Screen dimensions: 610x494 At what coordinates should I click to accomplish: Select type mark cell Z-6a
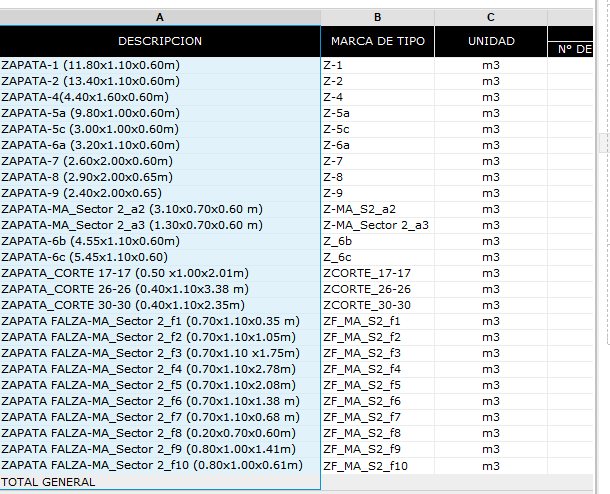(377, 145)
